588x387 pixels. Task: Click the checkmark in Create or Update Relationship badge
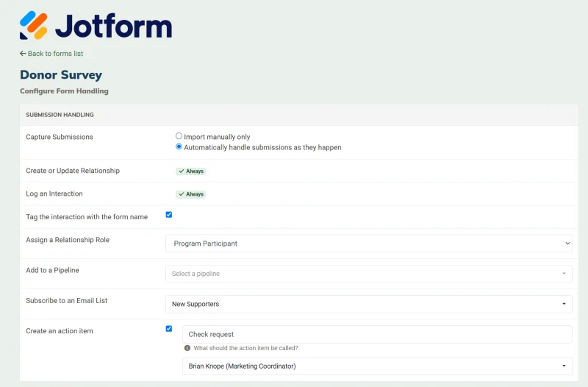point(182,171)
